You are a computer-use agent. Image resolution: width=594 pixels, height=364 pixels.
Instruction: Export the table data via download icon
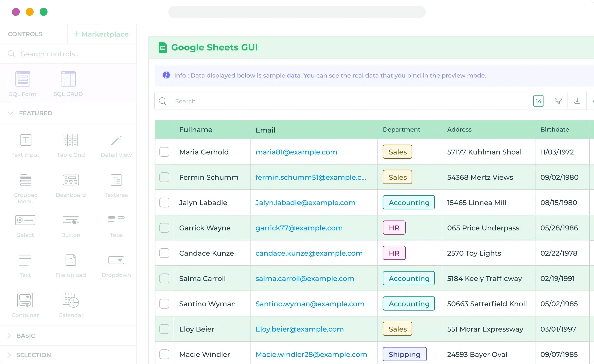click(577, 101)
